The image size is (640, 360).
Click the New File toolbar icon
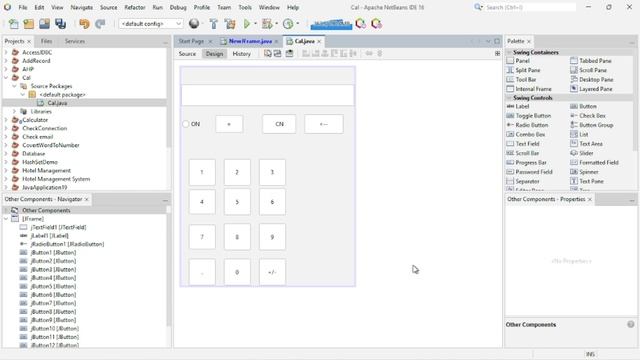click(13, 24)
